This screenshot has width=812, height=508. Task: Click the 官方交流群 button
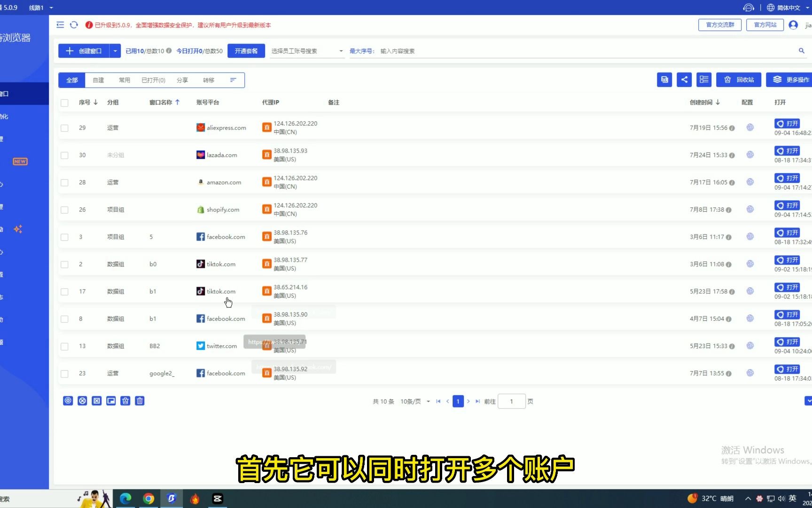[720, 25]
